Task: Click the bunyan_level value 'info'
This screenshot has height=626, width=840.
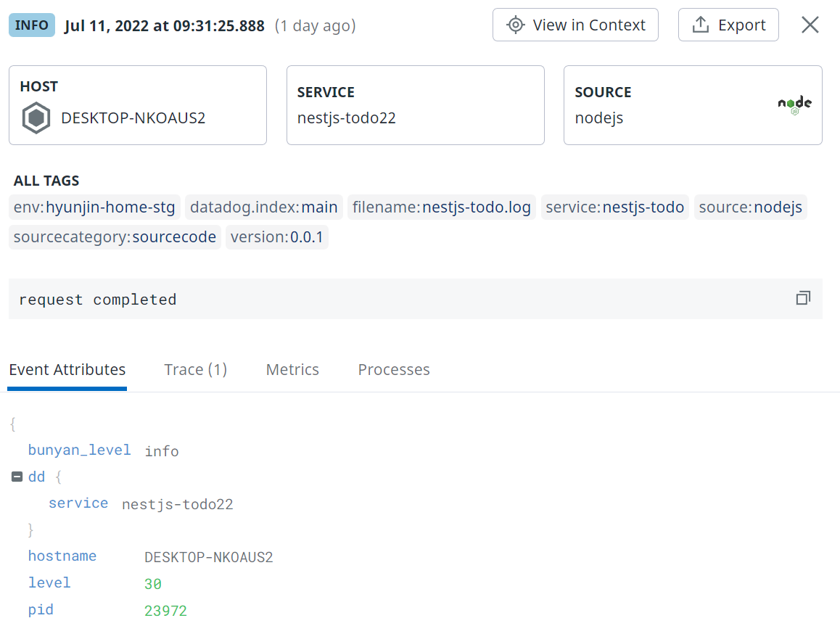Action: [161, 451]
